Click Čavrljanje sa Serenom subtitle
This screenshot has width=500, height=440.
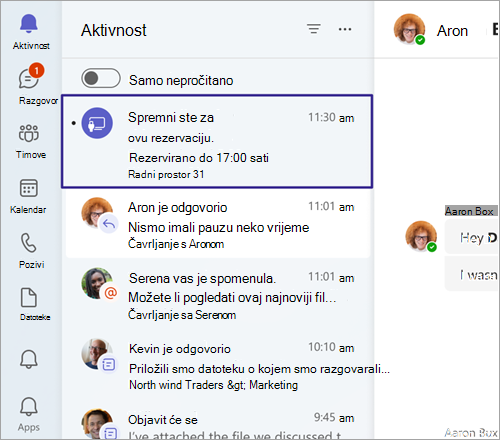click(x=182, y=315)
